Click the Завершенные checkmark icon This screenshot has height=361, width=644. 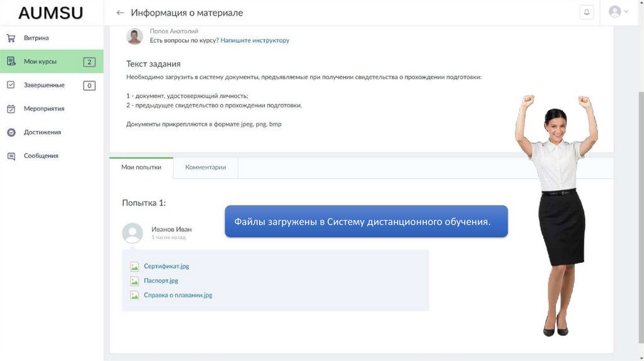11,85
